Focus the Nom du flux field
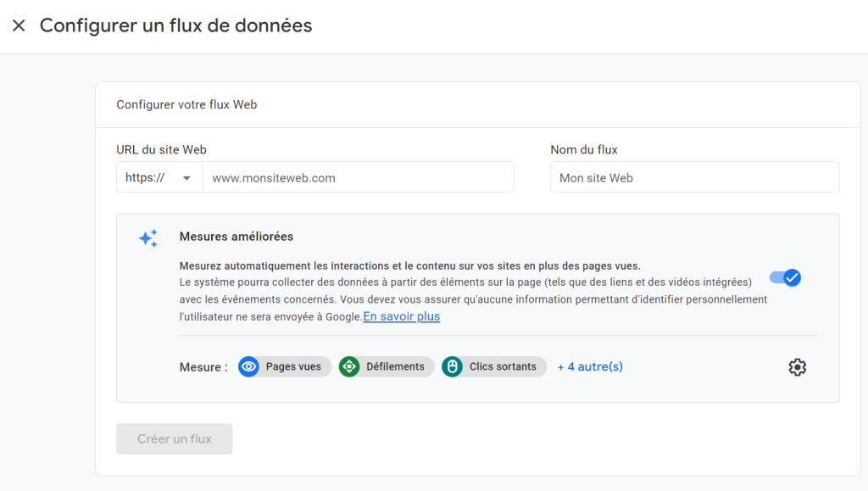 coord(695,178)
